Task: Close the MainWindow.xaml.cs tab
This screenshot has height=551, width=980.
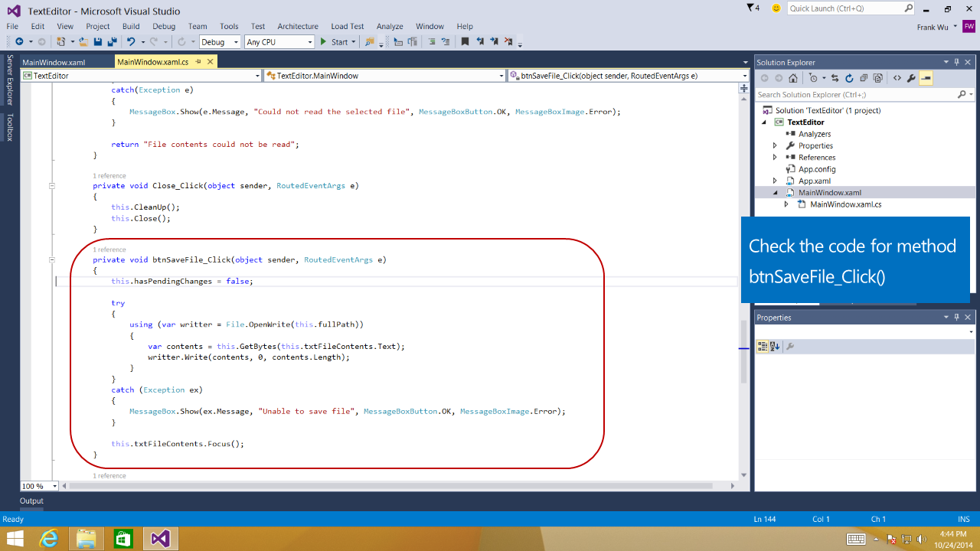Action: tap(210, 62)
